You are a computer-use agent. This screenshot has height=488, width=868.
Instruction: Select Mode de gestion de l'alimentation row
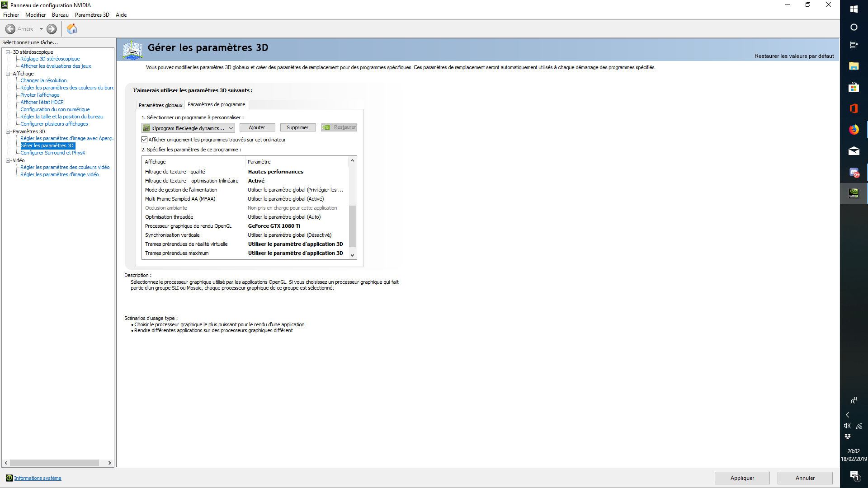(245, 190)
